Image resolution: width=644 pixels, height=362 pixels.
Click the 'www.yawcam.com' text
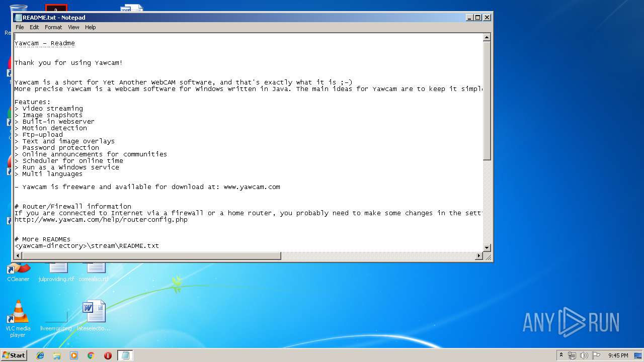(252, 187)
